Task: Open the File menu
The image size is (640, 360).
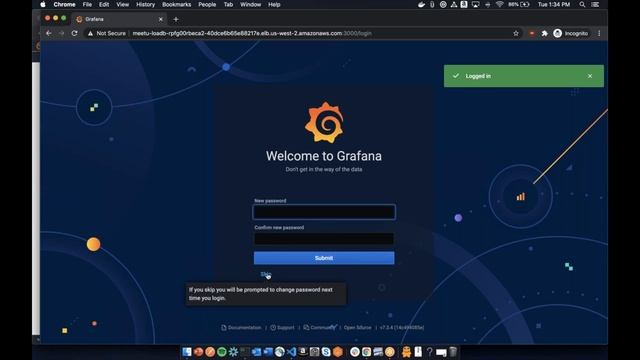Action: (87, 4)
